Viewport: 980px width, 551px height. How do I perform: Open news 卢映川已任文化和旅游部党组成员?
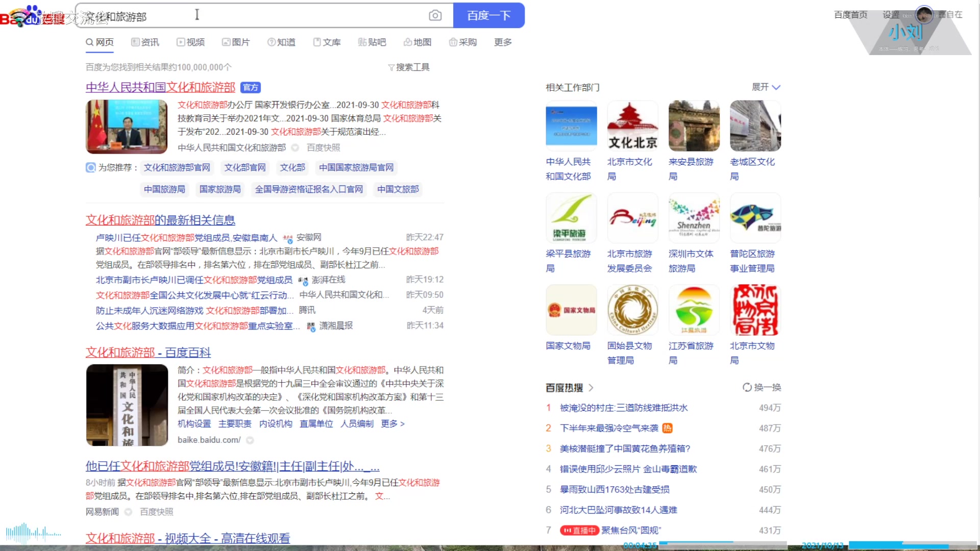pyautogui.click(x=186, y=238)
